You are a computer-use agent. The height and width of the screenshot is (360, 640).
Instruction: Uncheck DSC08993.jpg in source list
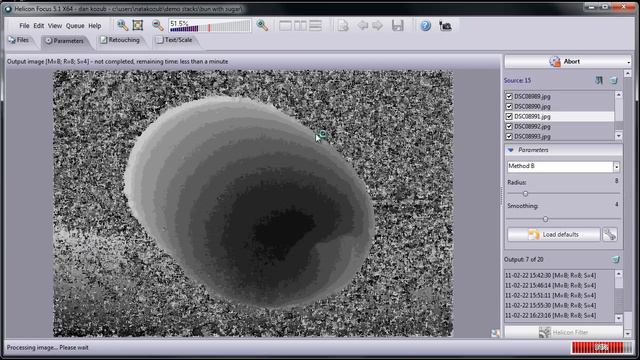click(509, 137)
